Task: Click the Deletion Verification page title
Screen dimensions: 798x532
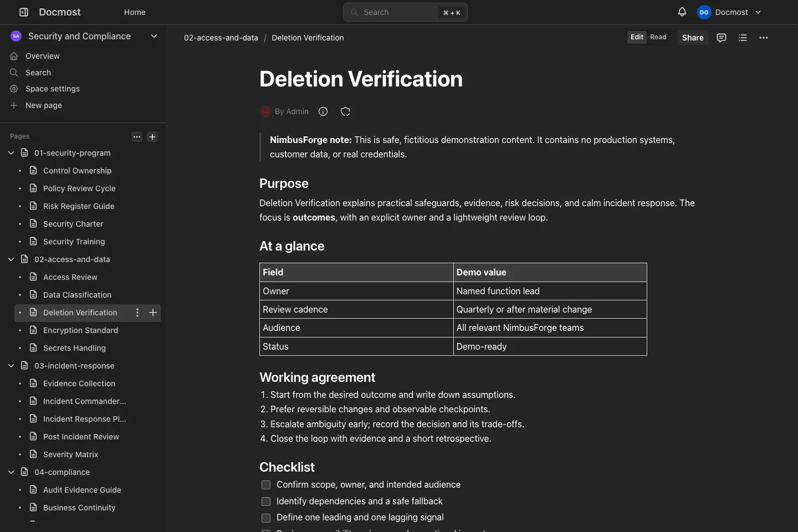Action: tap(361, 79)
